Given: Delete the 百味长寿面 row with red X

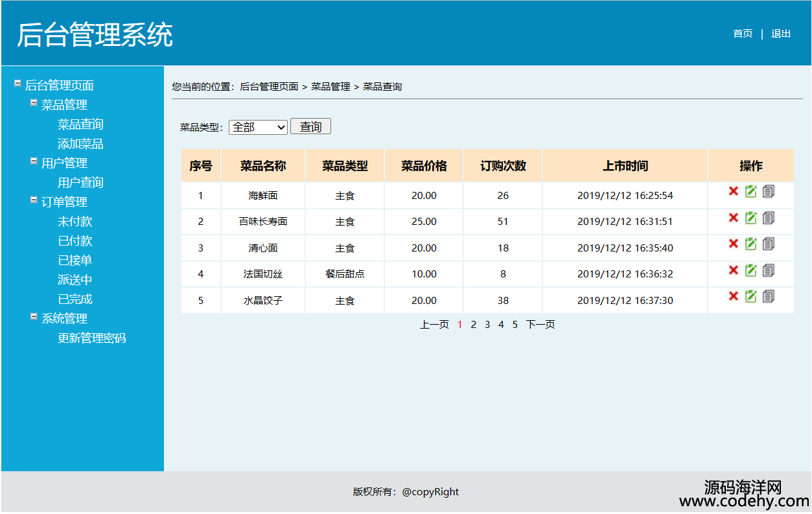Looking at the screenshot, I should coord(734,217).
